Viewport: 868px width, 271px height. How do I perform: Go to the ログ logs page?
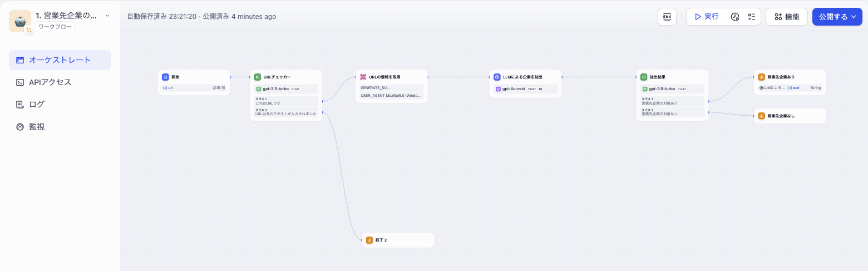coord(37,105)
